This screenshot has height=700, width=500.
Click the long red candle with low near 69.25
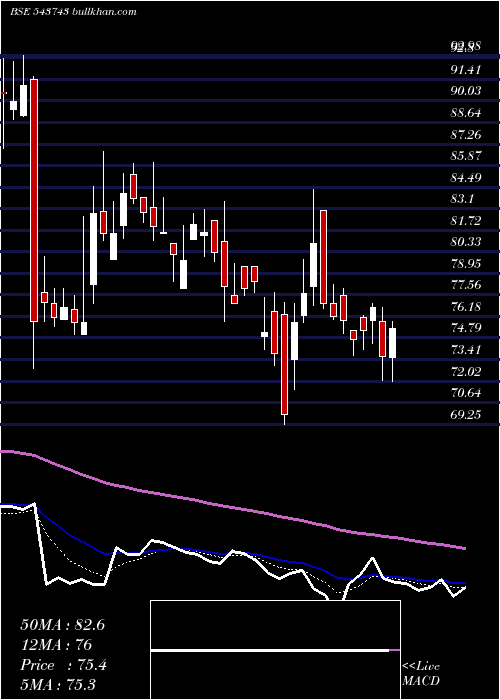click(x=284, y=364)
